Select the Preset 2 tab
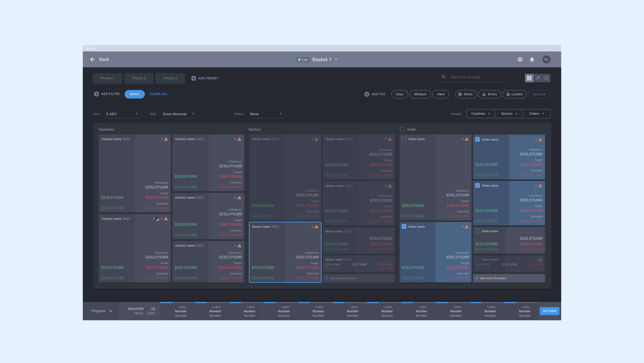The width and height of the screenshot is (644, 363). click(139, 78)
